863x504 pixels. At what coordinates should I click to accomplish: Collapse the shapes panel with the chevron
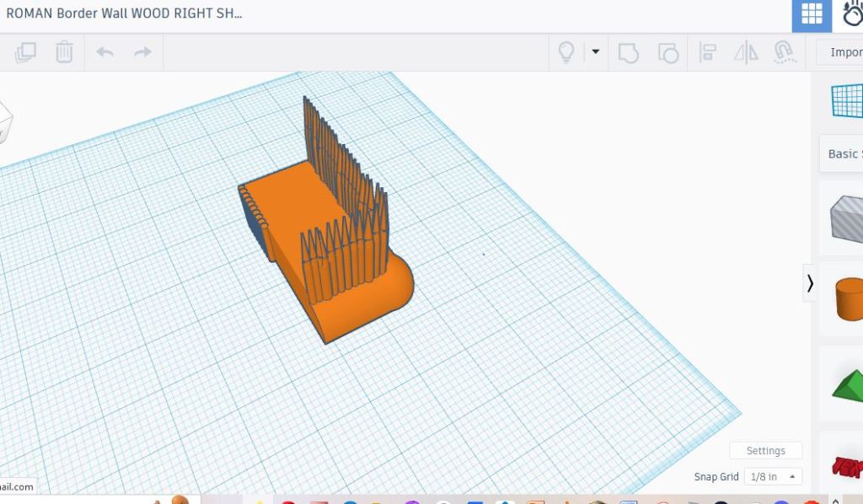click(810, 283)
